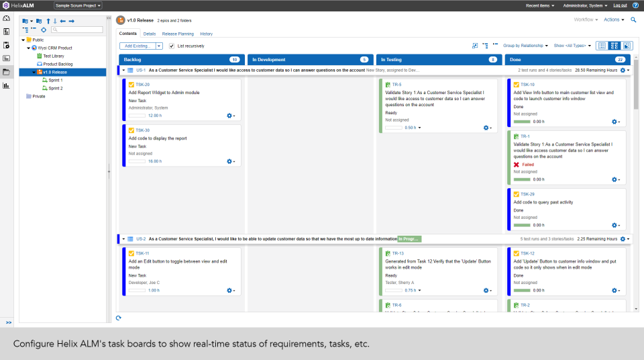Image resolution: width=644 pixels, height=360 pixels.
Task: Open the Sample Scrum Project dropdown
Action: tap(78, 5)
